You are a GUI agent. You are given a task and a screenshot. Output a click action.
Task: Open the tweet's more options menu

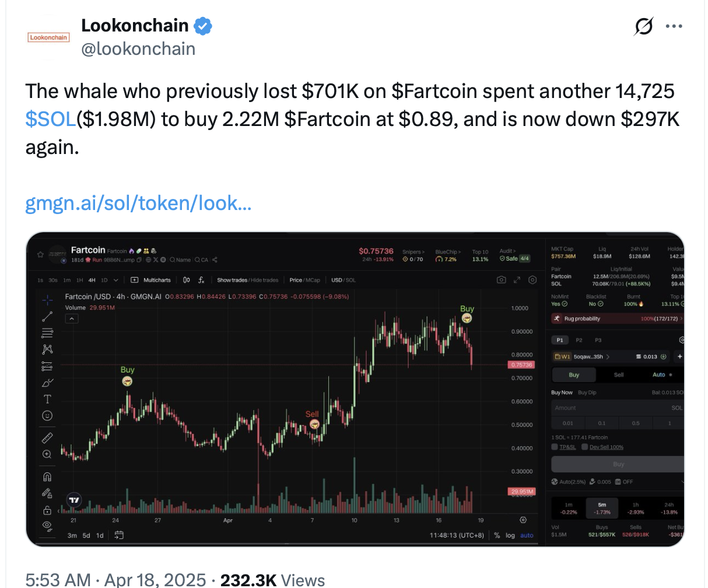pyautogui.click(x=674, y=26)
